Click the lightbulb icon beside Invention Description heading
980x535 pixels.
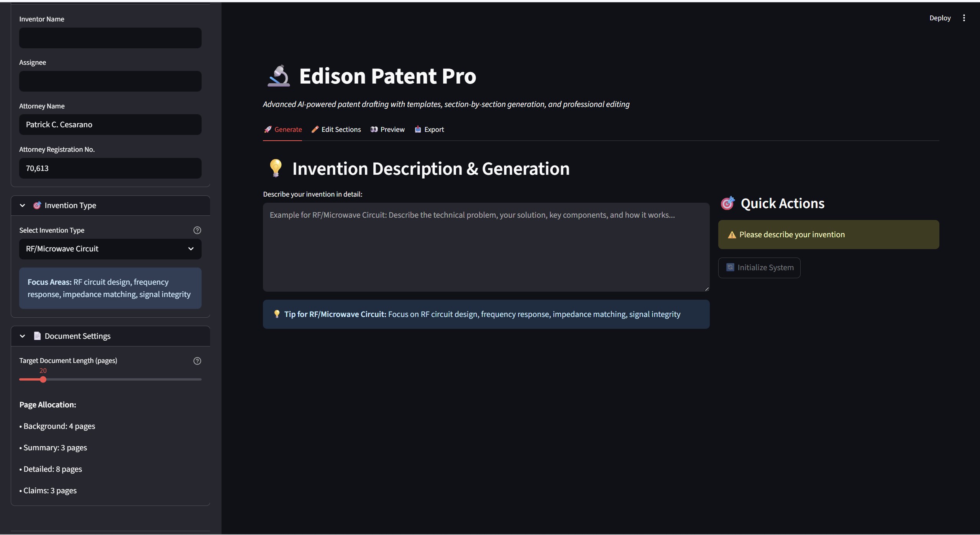tap(276, 169)
